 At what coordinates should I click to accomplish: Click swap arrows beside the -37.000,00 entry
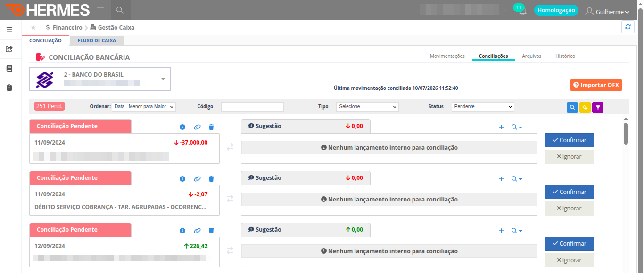[230, 147]
